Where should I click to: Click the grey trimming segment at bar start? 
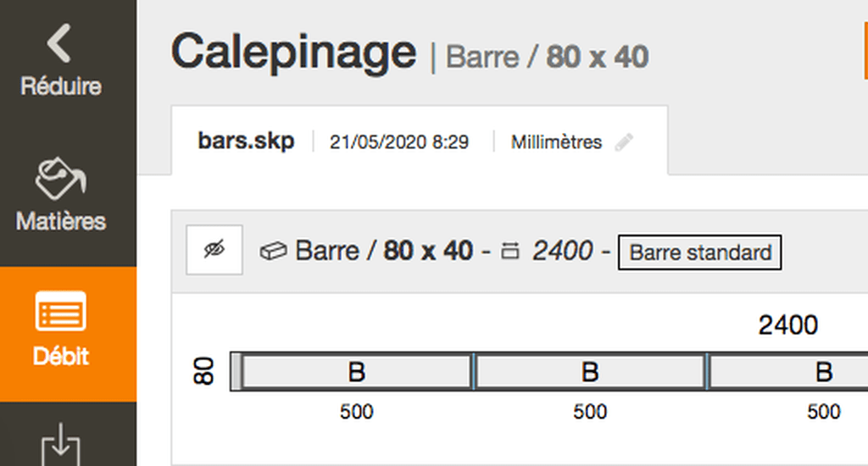236,371
